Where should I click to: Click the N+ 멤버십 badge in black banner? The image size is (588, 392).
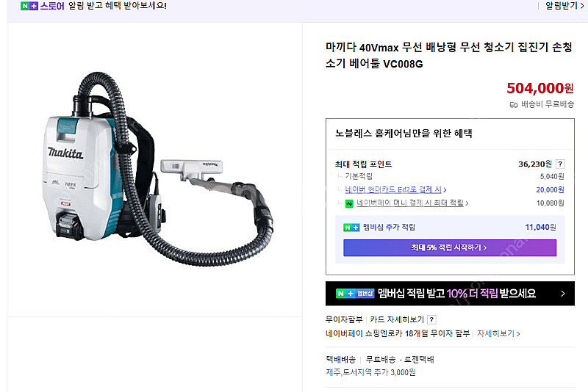pyautogui.click(x=355, y=294)
